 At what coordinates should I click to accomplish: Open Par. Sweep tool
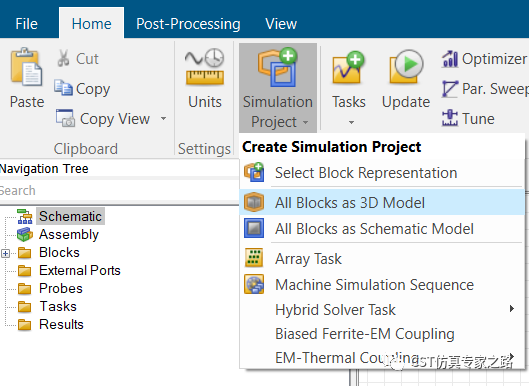(x=485, y=89)
